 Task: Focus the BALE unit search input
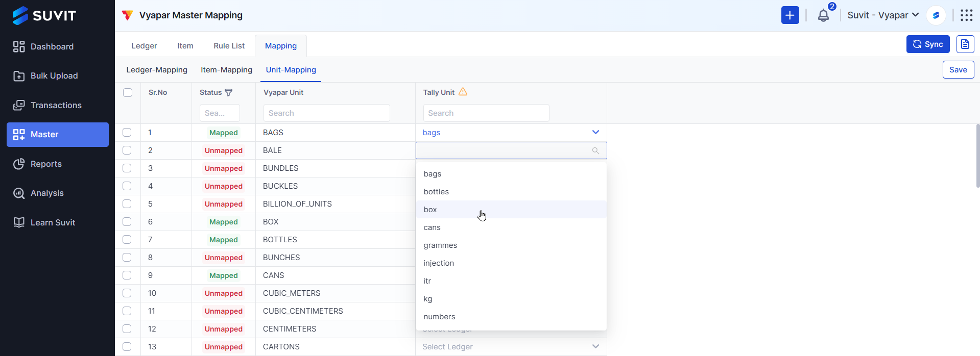coord(511,150)
